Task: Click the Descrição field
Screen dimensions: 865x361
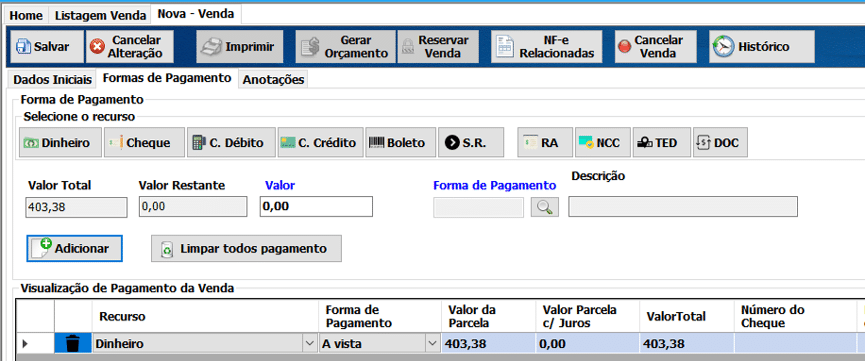Action: point(682,207)
